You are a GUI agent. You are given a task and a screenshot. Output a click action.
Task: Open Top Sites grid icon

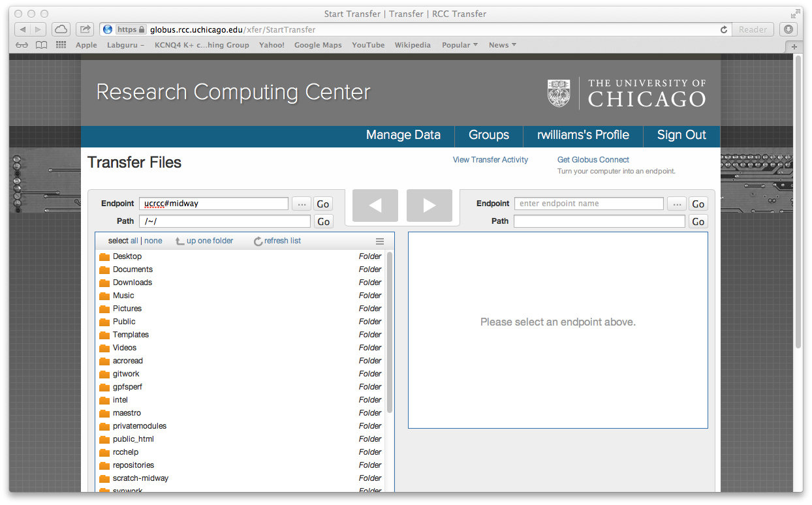tap(61, 45)
